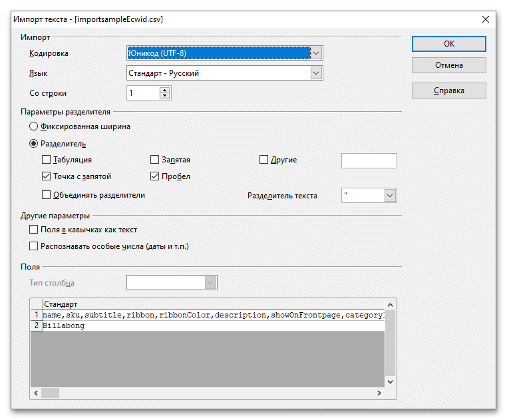Tick the 'Запятая' separator checkbox
The image size is (507, 420).
point(155,160)
